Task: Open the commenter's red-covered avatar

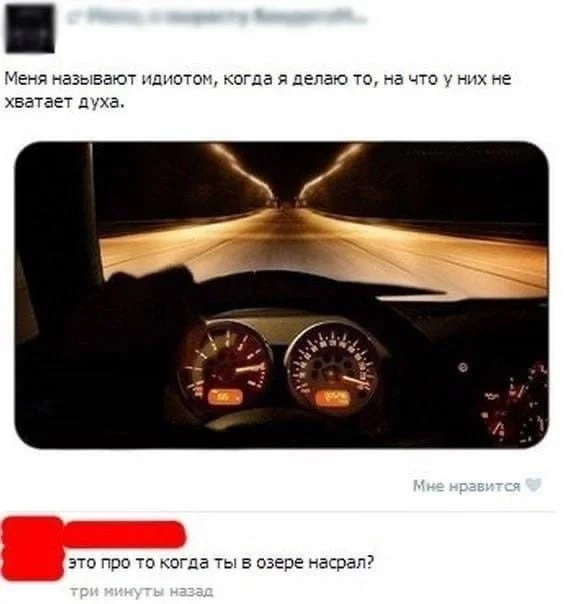Action: [x=32, y=549]
